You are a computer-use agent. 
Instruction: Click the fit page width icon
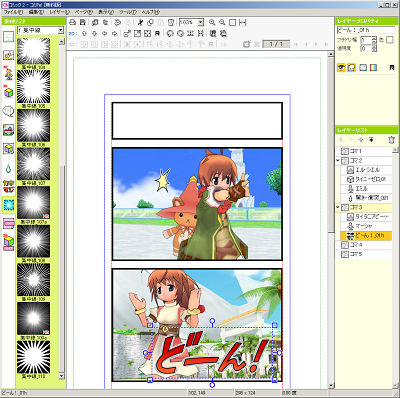[x=243, y=23]
